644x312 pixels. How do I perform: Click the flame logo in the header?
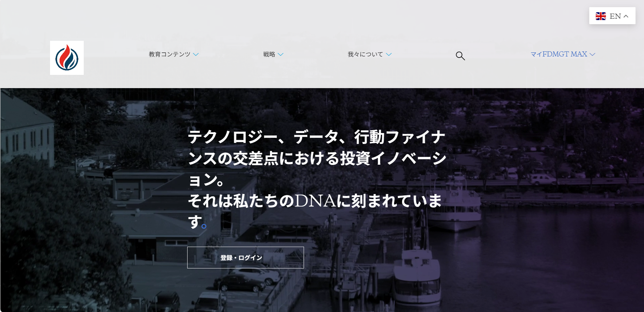[x=67, y=58]
